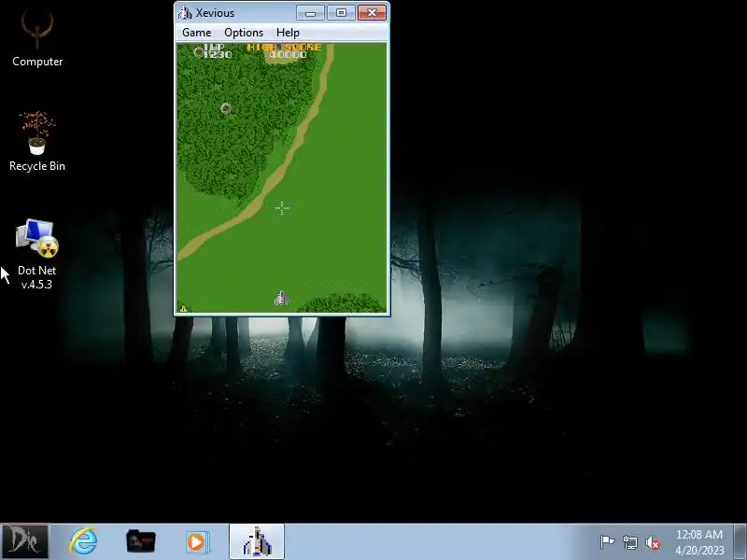
Task: Click the HIGH SCORE label in the game
Action: point(284,48)
